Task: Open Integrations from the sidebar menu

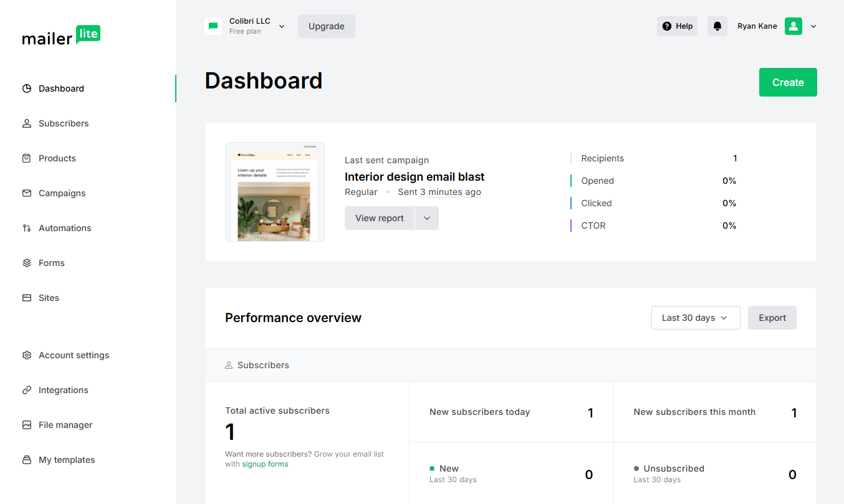Action: [27, 389]
